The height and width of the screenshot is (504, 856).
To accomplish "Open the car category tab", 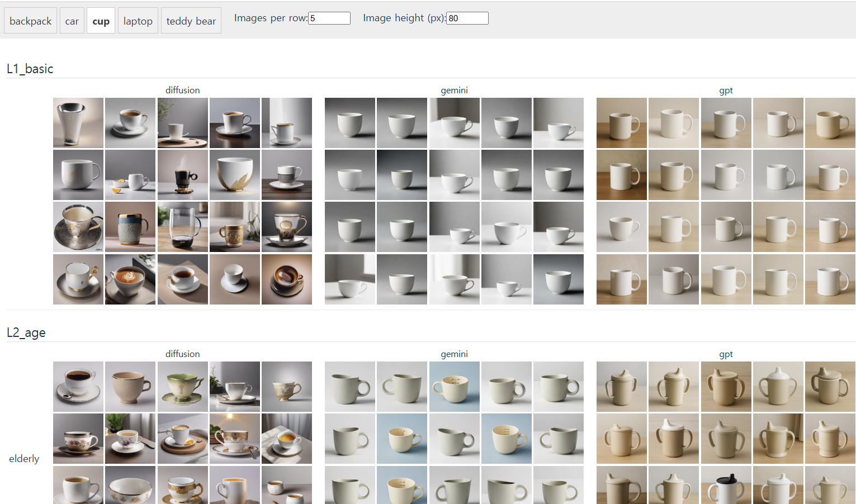I will (72, 21).
